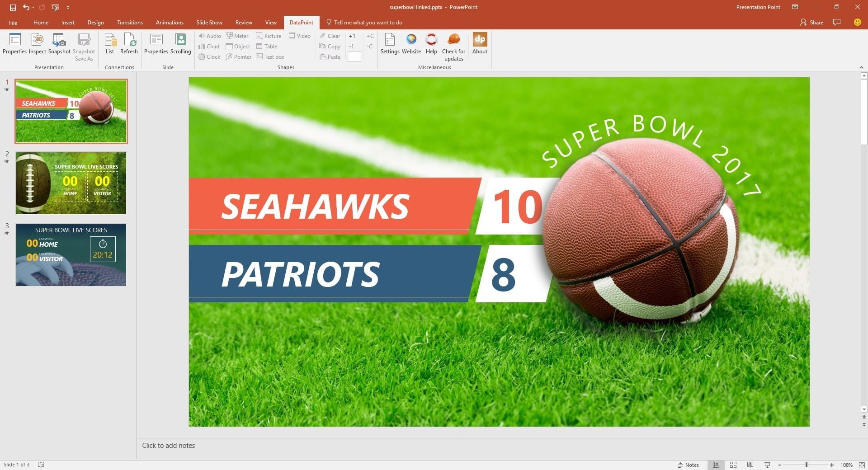
Task: Open the connections List
Action: click(110, 44)
